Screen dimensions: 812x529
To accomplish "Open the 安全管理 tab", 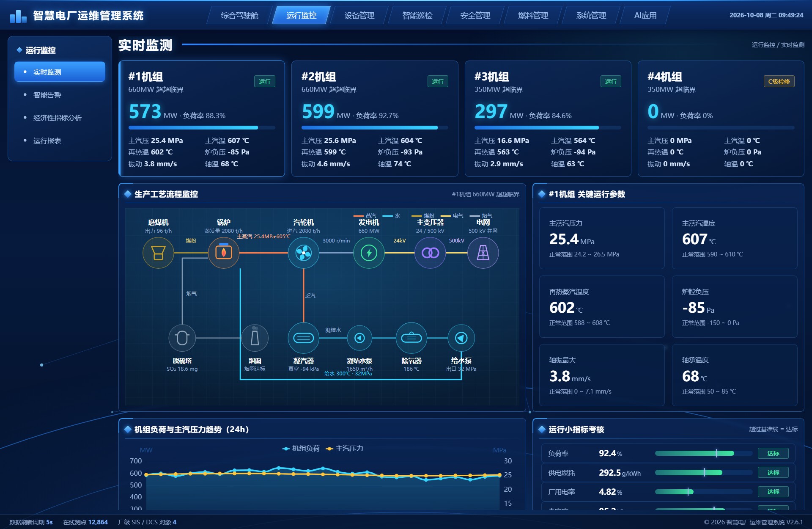I will pos(475,15).
